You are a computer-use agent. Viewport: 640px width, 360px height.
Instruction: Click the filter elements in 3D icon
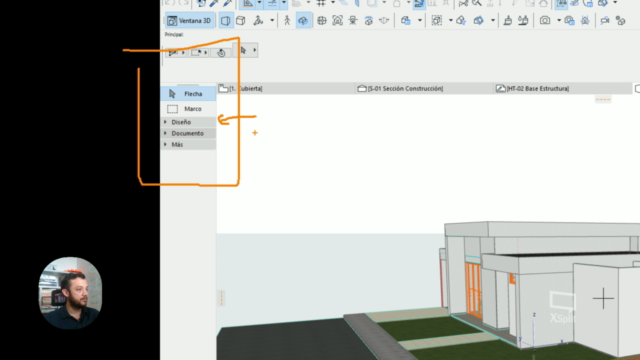click(461, 20)
